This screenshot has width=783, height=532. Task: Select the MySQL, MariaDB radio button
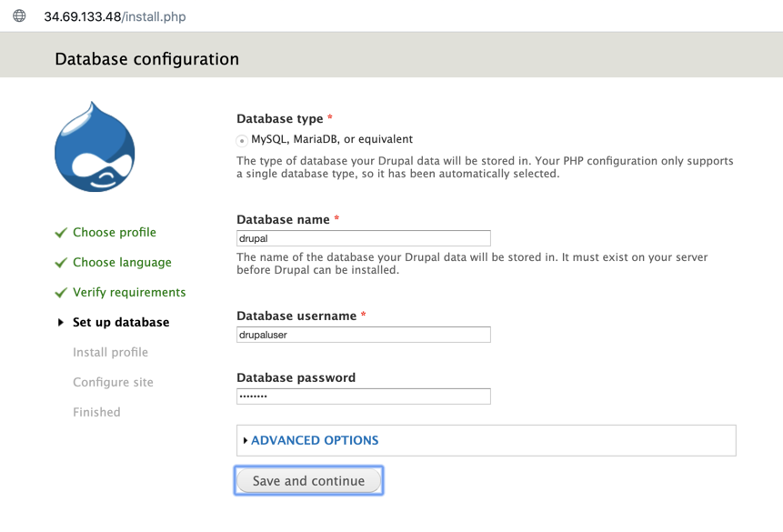pyautogui.click(x=242, y=140)
